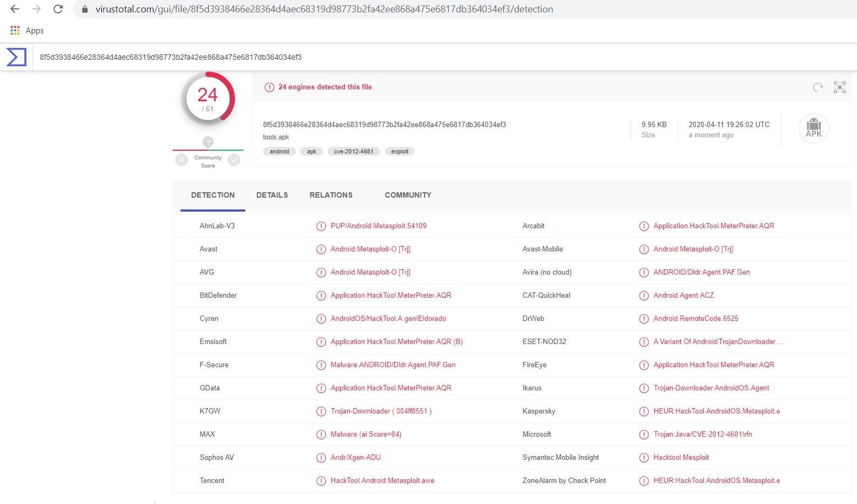Vote malicious using the community X icon
857x504 pixels.
(x=182, y=160)
